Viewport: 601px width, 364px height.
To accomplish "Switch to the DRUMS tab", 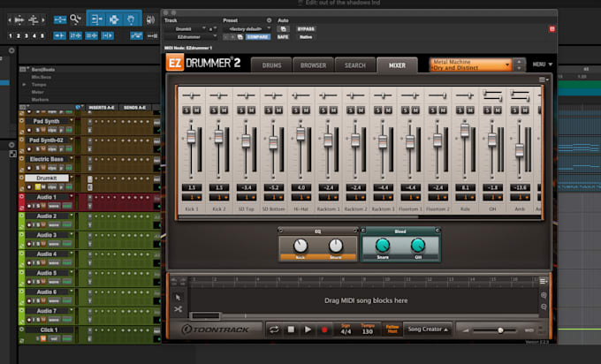I will (x=270, y=65).
